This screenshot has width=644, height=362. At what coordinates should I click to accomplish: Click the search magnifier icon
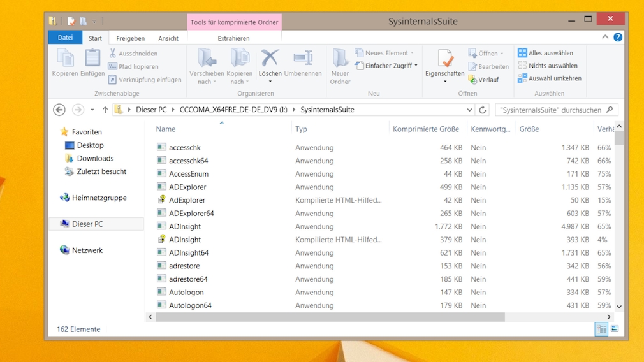point(610,110)
